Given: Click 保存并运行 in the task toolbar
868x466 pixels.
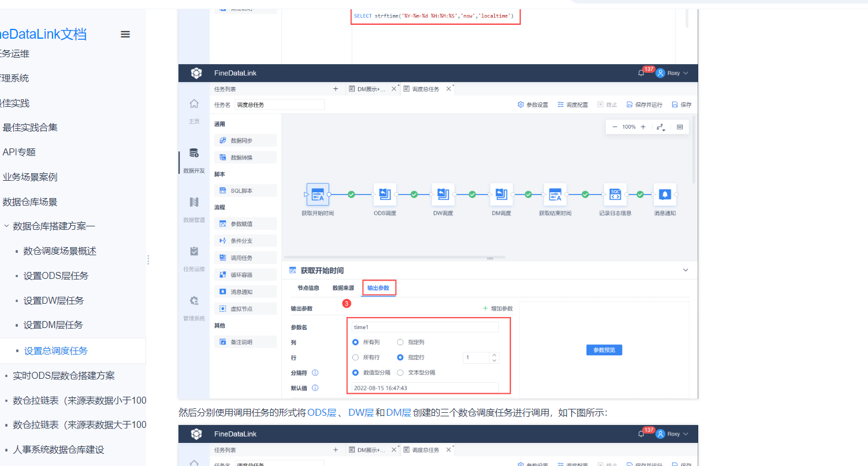Looking at the screenshot, I should (x=645, y=105).
